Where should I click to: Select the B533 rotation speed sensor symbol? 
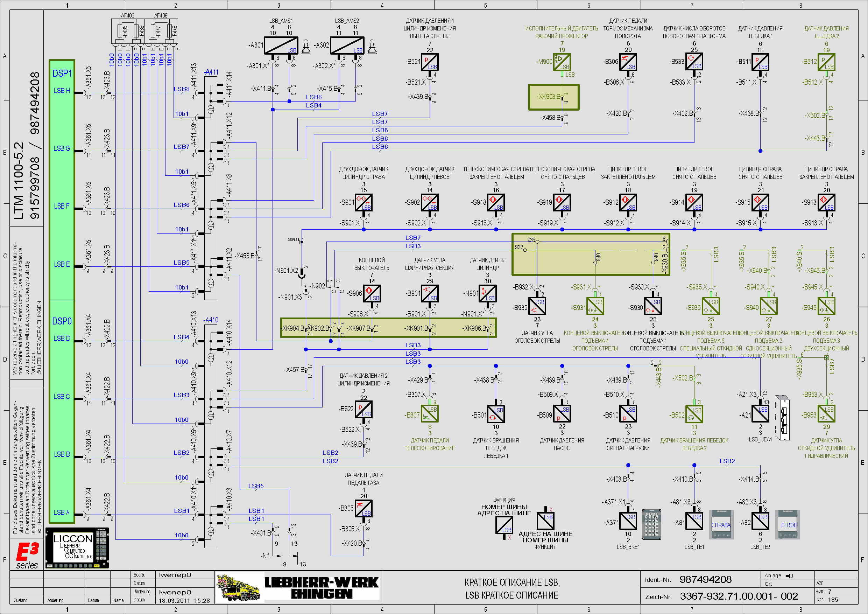coord(694,62)
